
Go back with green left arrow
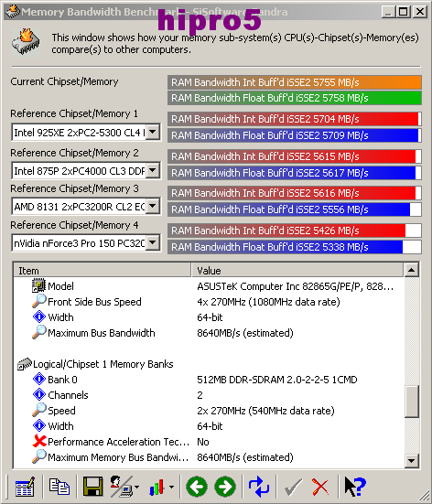[x=197, y=487]
